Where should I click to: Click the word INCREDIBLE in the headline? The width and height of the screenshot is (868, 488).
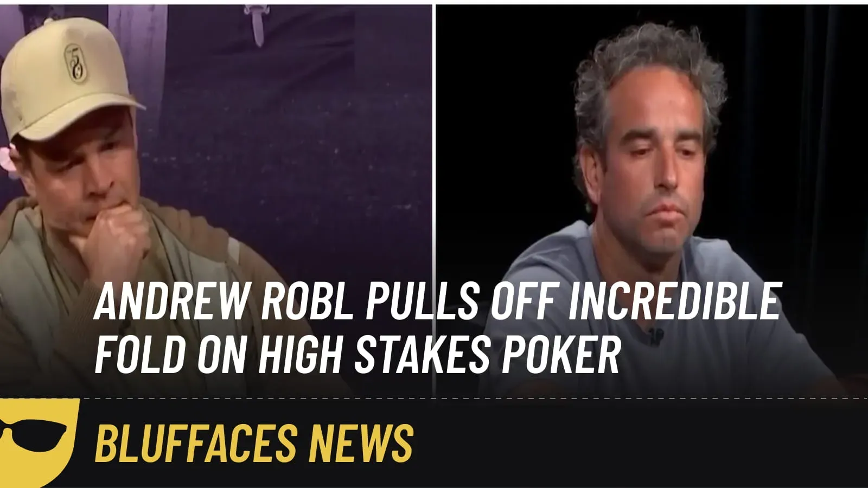pyautogui.click(x=674, y=301)
